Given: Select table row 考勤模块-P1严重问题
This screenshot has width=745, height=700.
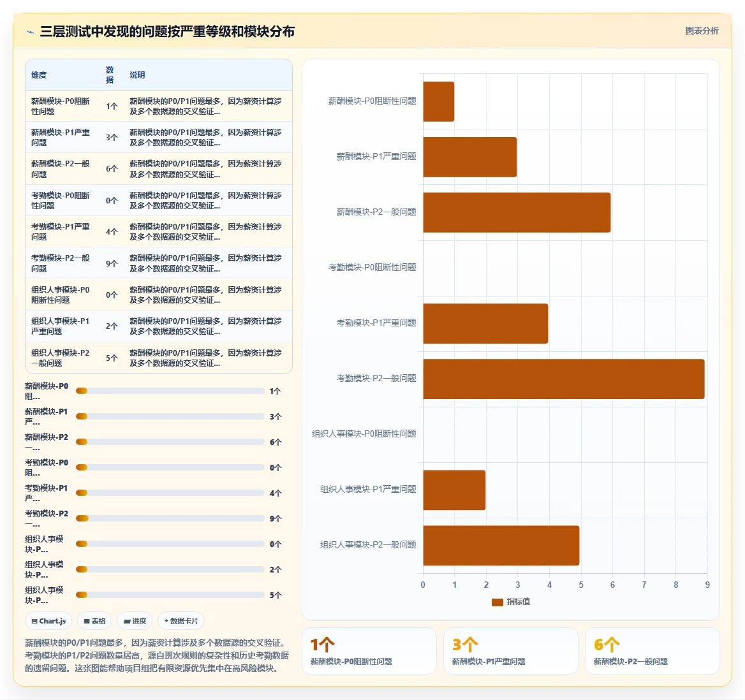Looking at the screenshot, I should tap(159, 232).
